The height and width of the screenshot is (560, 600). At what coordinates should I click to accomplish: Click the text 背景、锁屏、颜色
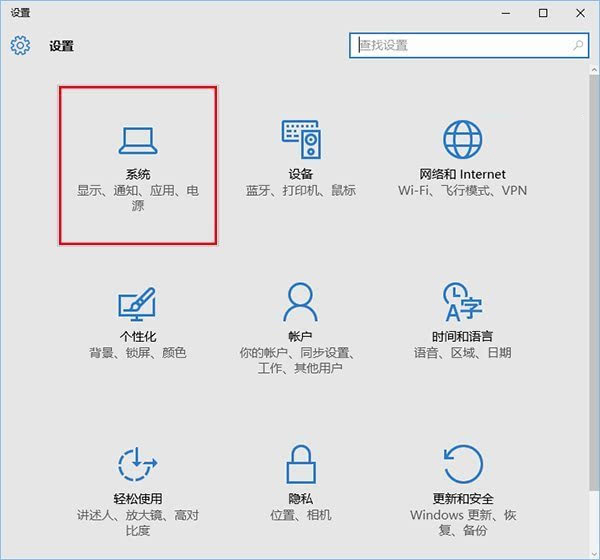tap(138, 353)
